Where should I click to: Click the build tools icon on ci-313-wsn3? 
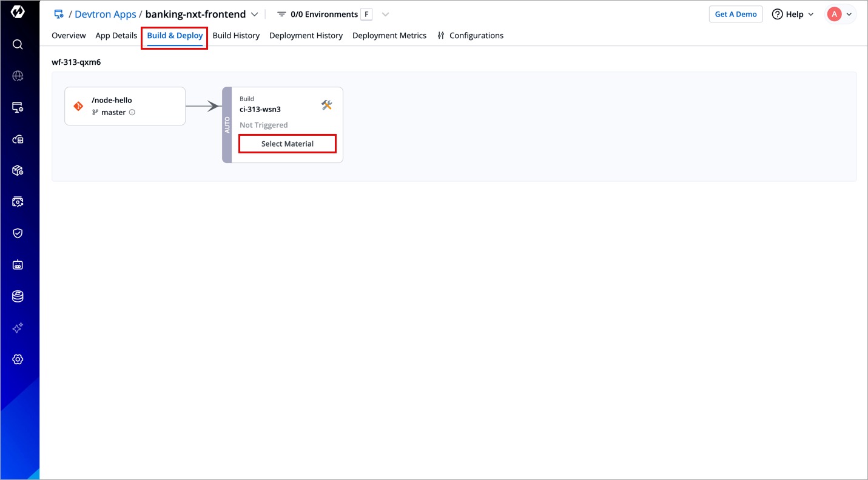click(x=327, y=105)
